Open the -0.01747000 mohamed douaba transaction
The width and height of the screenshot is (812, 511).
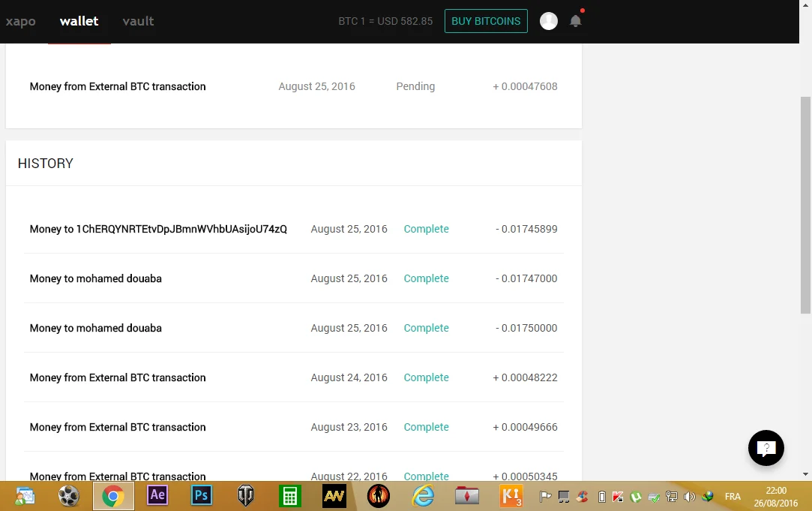[96, 278]
